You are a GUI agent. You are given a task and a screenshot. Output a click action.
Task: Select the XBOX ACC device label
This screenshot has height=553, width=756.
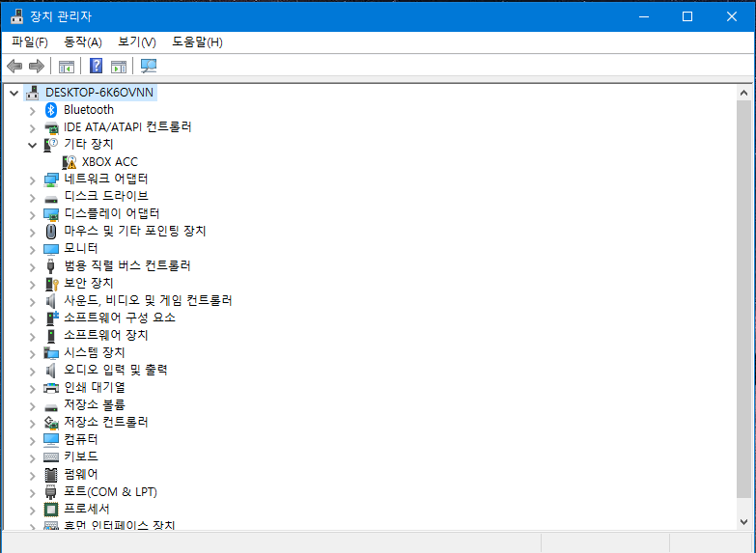[x=110, y=162]
